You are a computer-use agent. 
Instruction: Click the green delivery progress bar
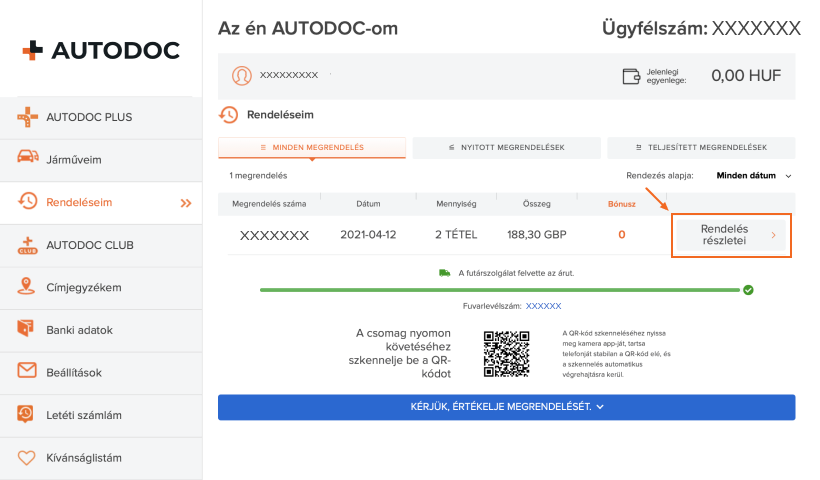pos(500,290)
